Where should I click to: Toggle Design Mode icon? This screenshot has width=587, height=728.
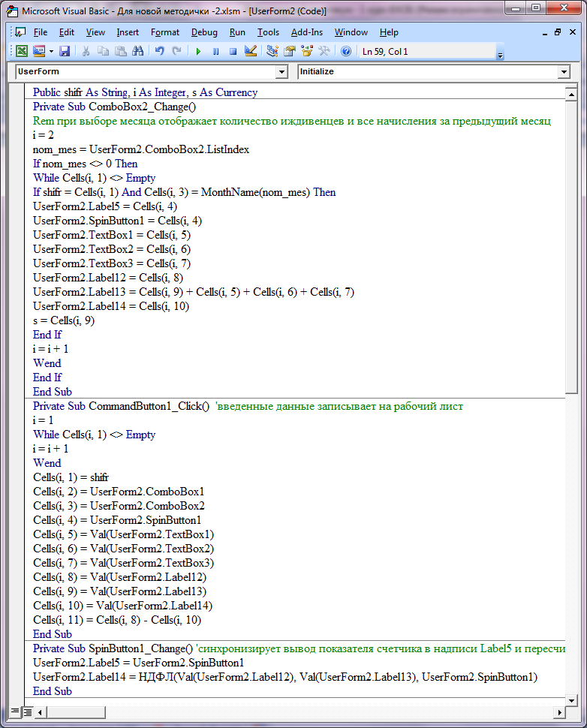click(250, 51)
